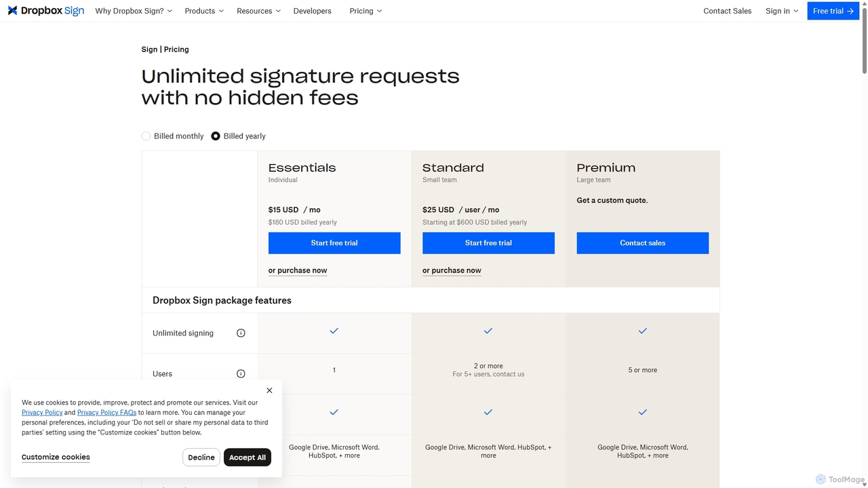Expand the Resources dropdown menu
The width and height of the screenshot is (868, 488).
tap(258, 11)
